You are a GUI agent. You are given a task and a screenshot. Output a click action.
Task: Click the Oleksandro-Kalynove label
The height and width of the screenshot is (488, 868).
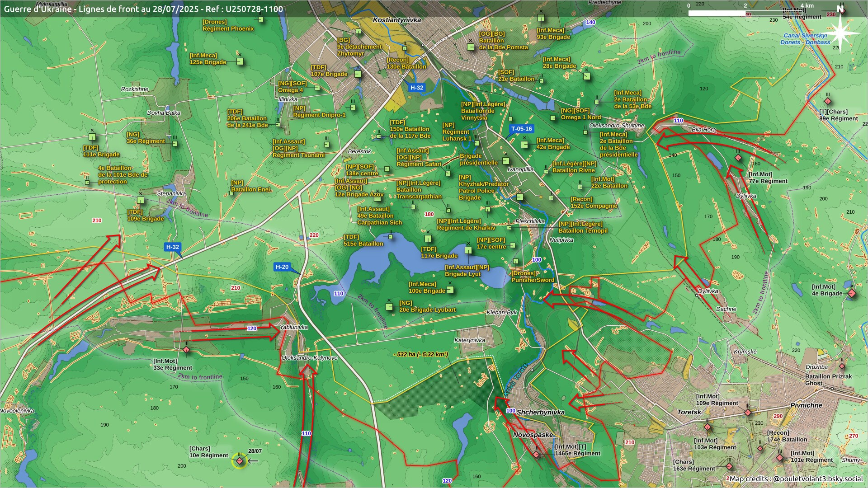[310, 358]
